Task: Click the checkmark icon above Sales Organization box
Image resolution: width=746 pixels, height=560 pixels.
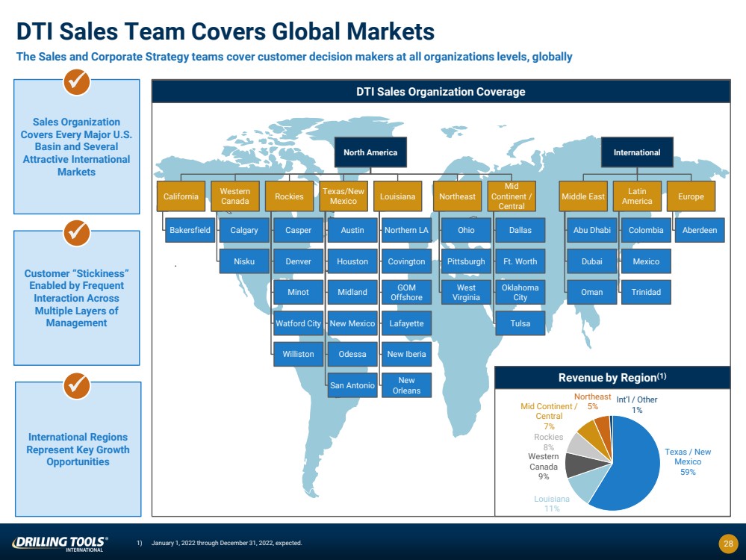Action: pos(77,82)
